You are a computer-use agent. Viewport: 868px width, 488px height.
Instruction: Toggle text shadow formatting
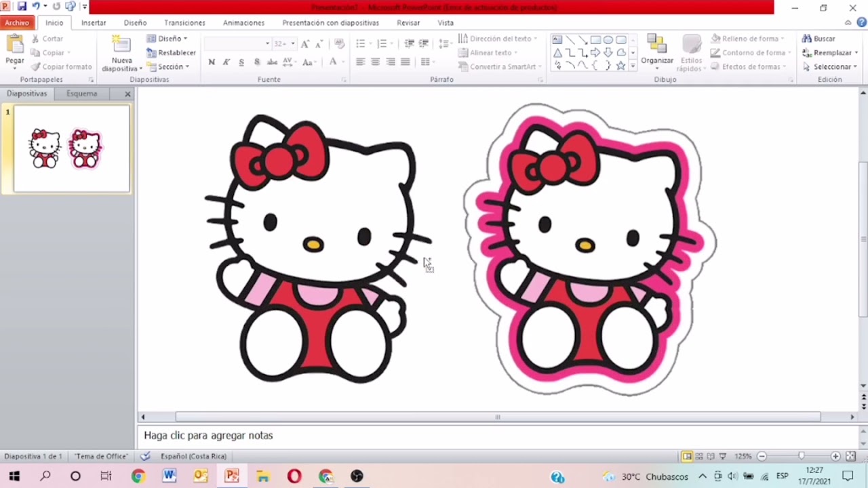click(256, 62)
